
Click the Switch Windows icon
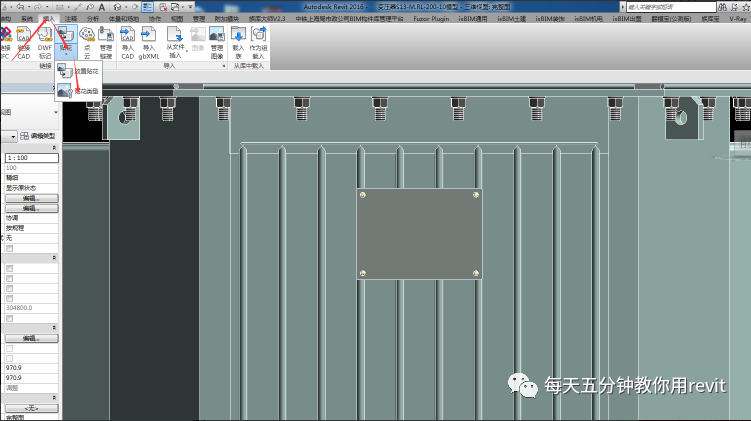pos(175,7)
